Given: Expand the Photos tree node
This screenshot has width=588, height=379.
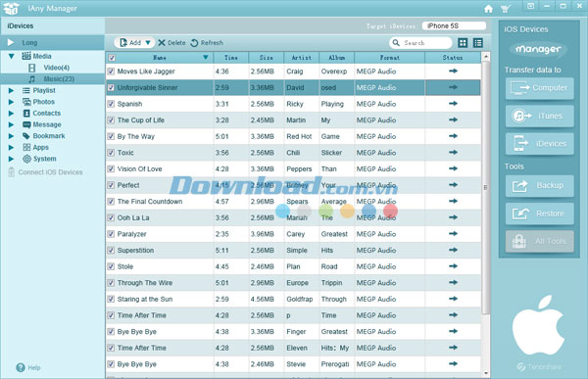Looking at the screenshot, I should [11, 102].
